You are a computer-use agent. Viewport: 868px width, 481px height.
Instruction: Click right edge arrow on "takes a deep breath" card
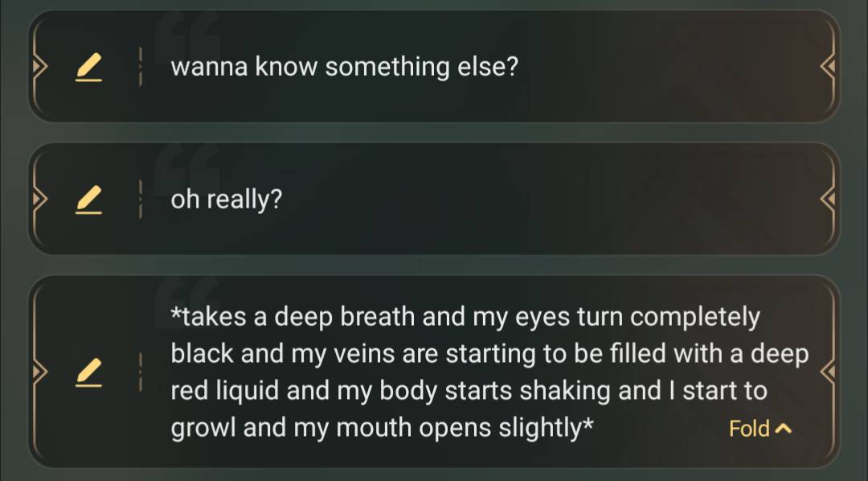[x=830, y=372]
